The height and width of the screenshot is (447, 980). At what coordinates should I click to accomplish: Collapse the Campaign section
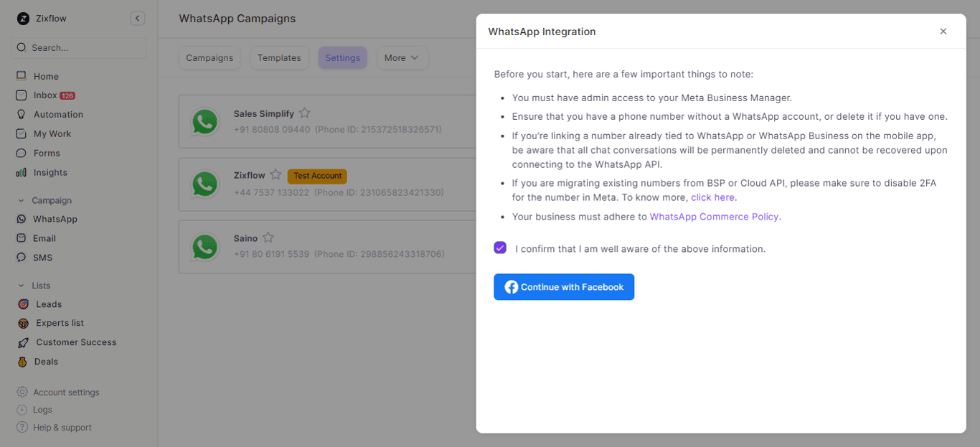[x=22, y=201]
